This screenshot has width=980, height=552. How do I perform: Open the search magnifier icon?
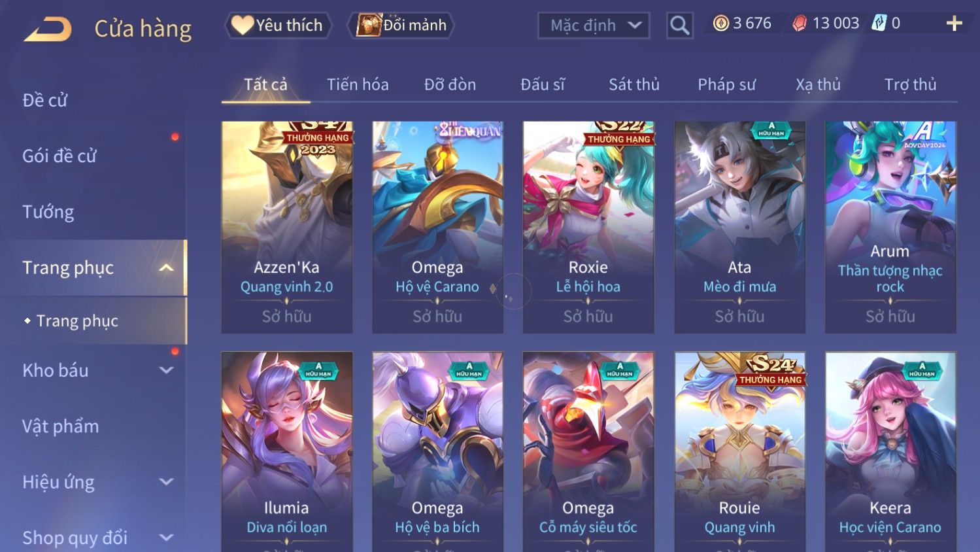tap(680, 26)
